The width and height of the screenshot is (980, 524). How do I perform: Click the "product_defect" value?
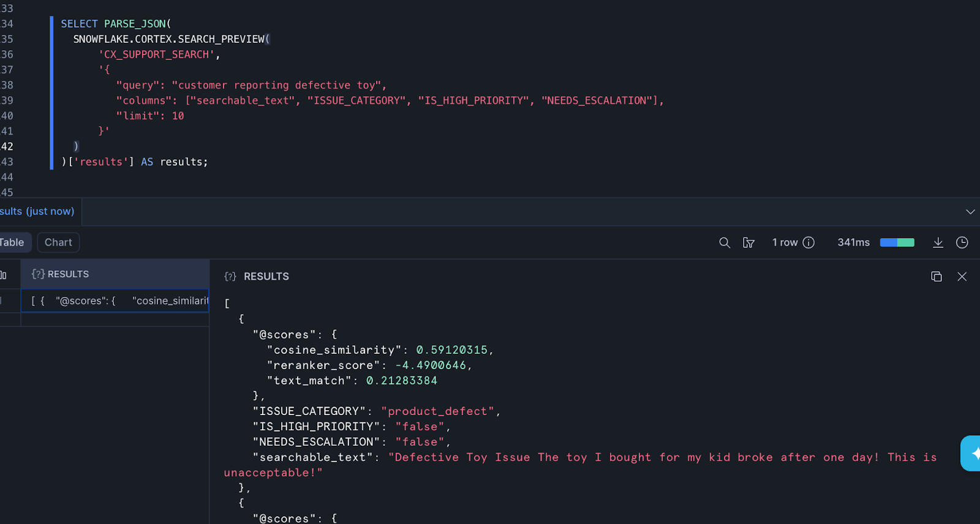tap(438, 411)
